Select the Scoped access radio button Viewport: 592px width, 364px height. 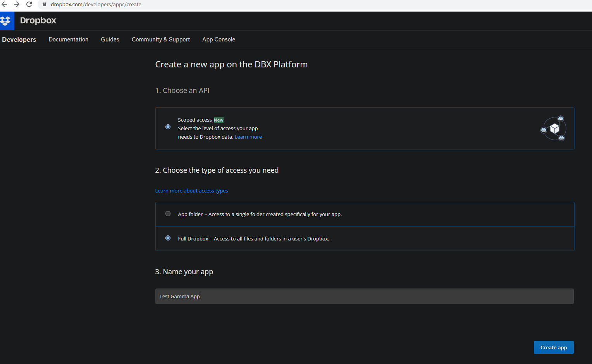point(168,127)
